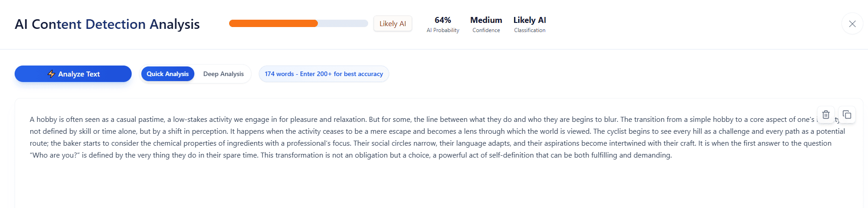Select Quick Analysis mode
Screen dimensions: 868x208
[167, 74]
